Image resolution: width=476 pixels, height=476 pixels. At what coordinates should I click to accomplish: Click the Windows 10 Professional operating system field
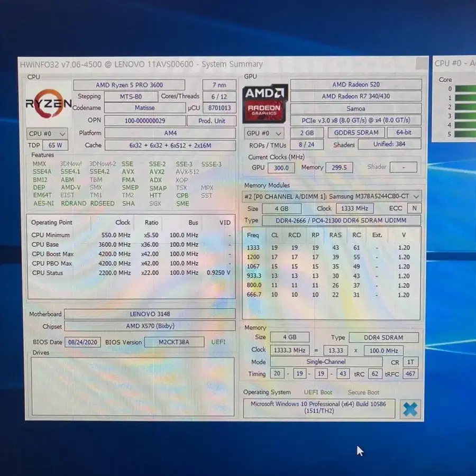point(319,408)
